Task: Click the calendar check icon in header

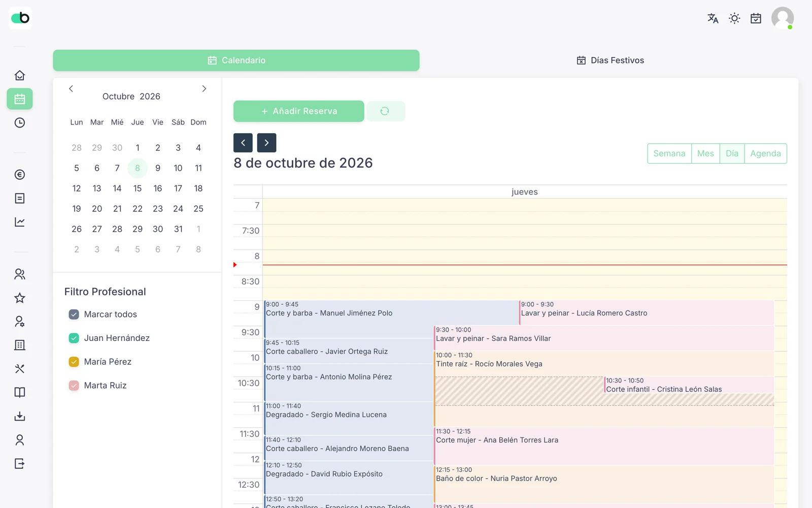Action: click(x=756, y=18)
